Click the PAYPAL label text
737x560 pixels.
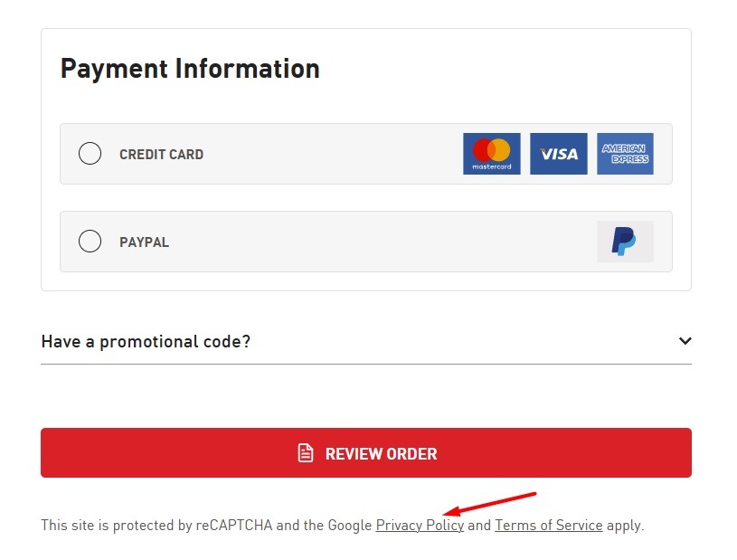click(x=144, y=242)
